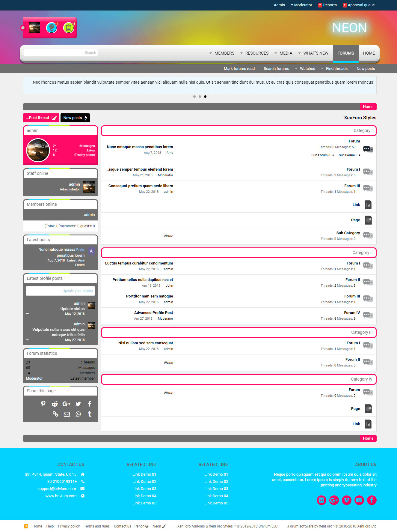This screenshot has width=397, height=532.
Task: Click the YouTube icon in footer
Action: tap(359, 500)
